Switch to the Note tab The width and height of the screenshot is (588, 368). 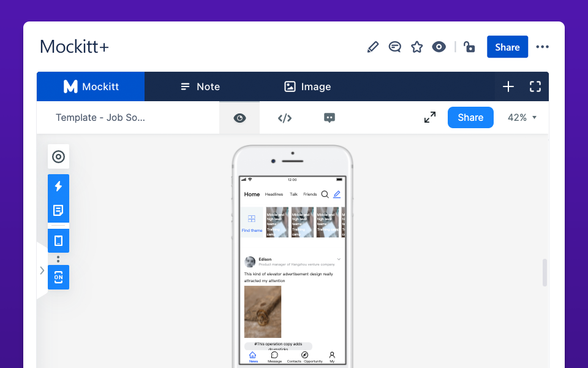click(200, 86)
